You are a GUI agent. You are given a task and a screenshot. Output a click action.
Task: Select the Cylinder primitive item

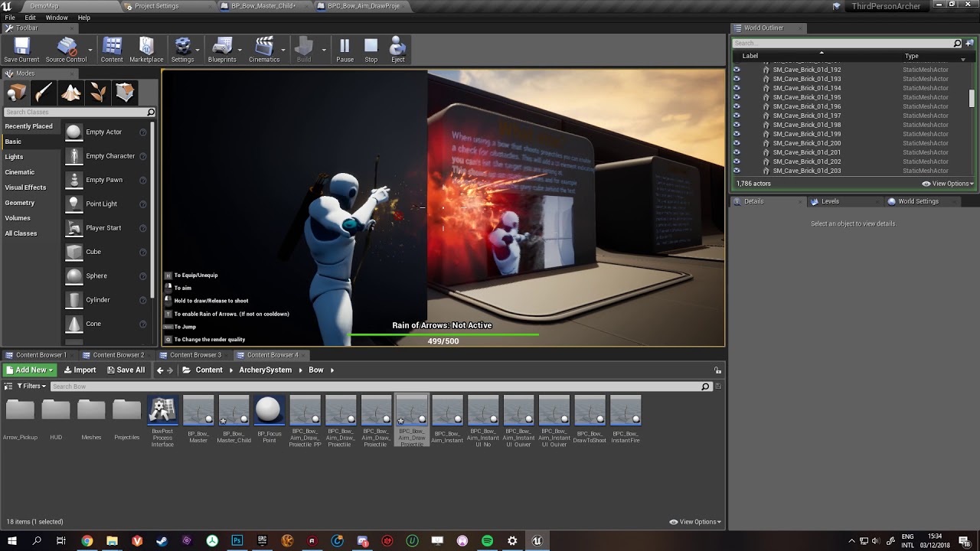106,300
